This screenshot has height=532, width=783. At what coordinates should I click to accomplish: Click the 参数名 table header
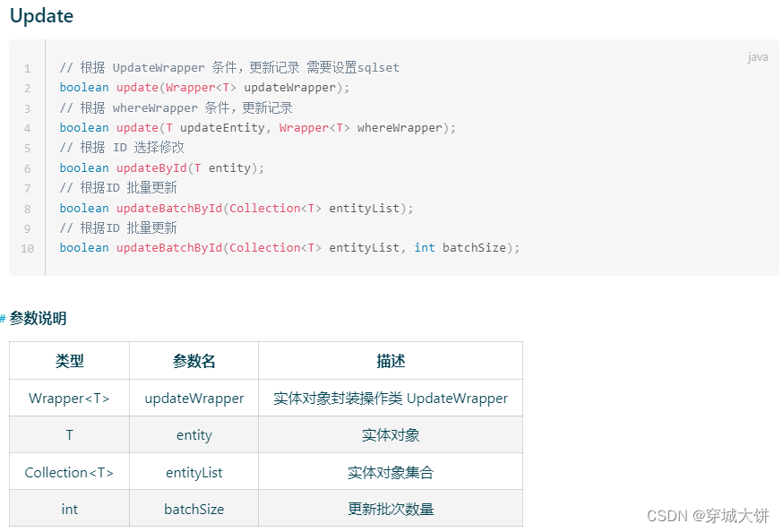point(194,361)
